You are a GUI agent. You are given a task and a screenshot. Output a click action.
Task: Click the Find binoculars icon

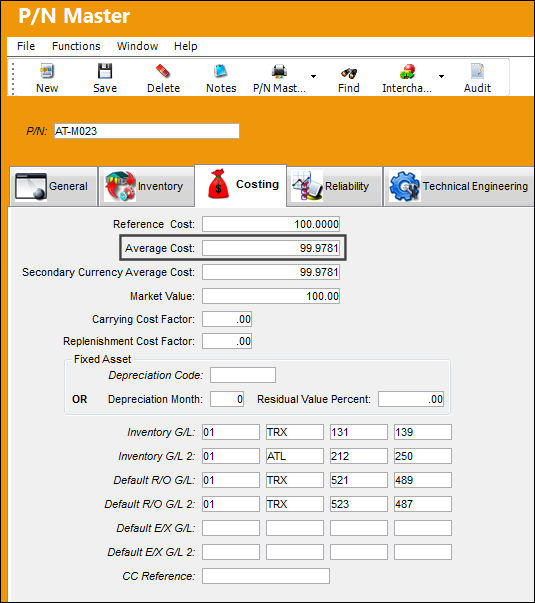349,72
